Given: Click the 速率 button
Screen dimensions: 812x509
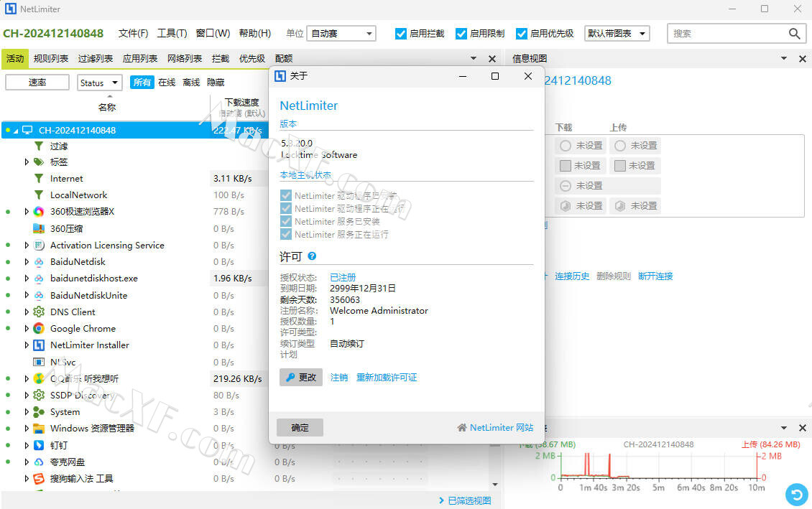Looking at the screenshot, I should (x=37, y=83).
